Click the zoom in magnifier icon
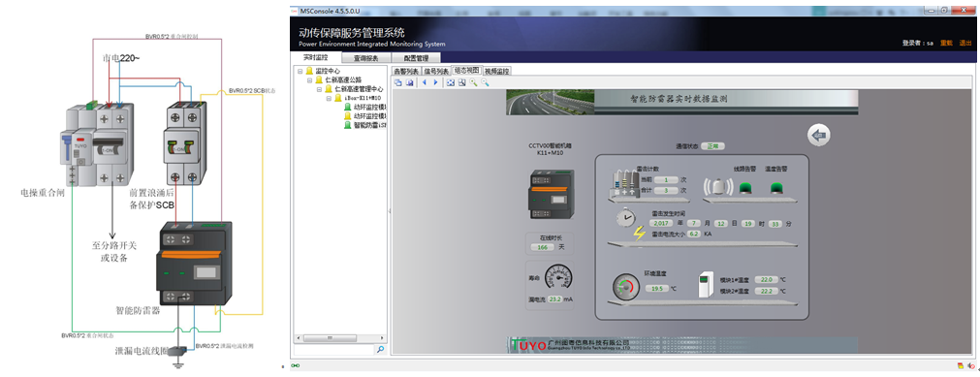Image resolution: width=980 pixels, height=377 pixels. pyautogui.click(x=473, y=82)
